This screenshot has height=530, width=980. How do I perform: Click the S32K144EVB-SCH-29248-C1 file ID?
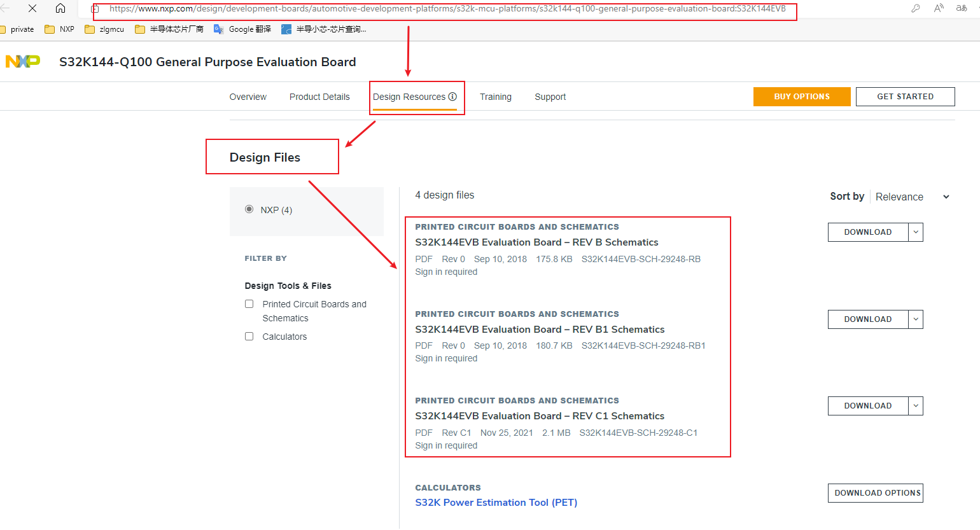coord(638,433)
